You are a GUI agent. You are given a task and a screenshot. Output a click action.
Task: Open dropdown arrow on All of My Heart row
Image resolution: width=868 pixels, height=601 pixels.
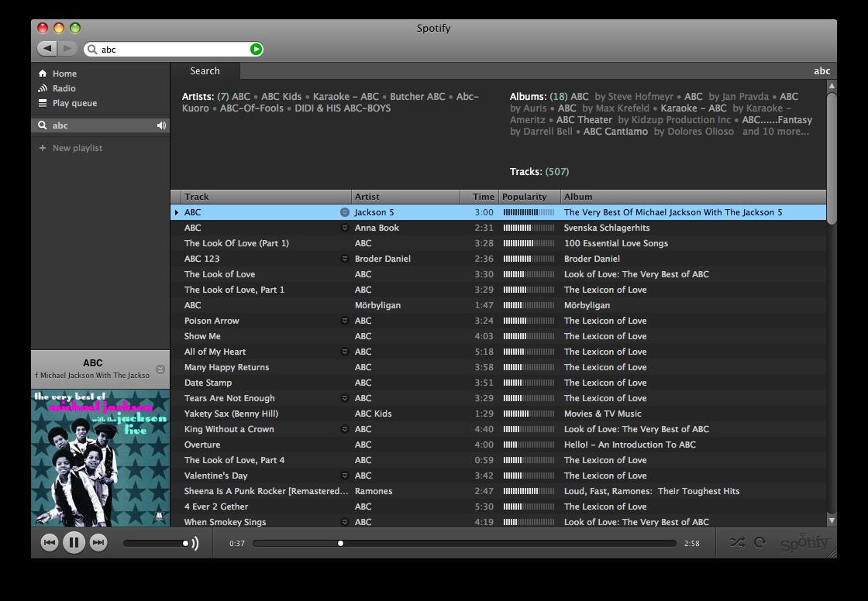point(344,352)
